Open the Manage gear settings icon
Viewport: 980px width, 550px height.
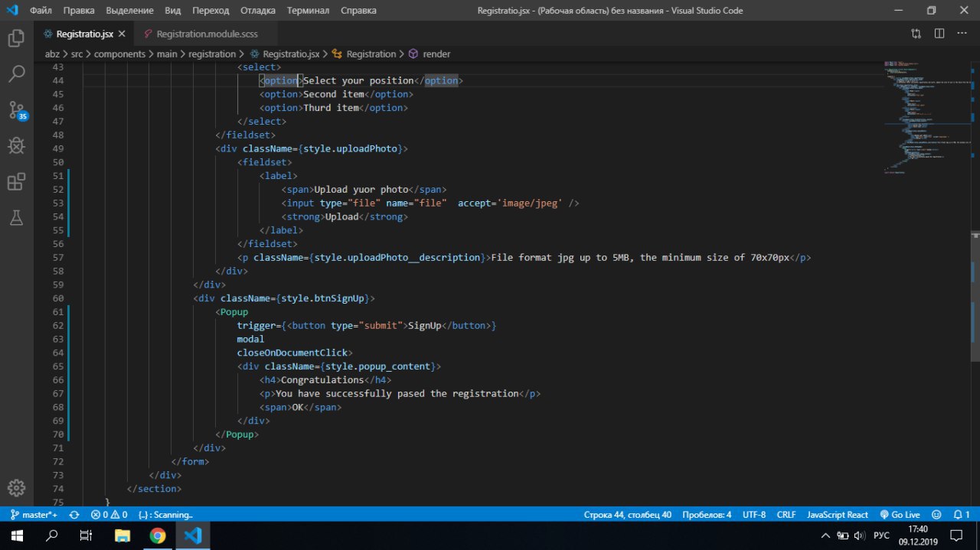click(16, 488)
